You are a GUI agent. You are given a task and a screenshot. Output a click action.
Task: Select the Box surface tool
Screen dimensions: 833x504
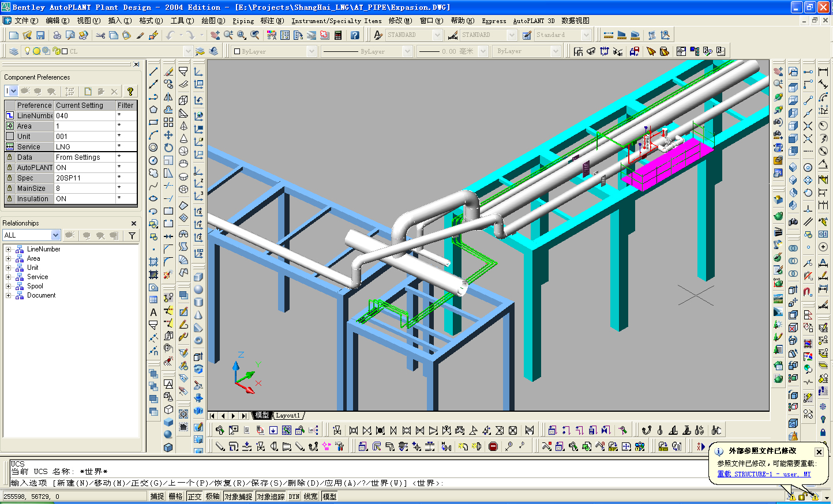click(183, 100)
